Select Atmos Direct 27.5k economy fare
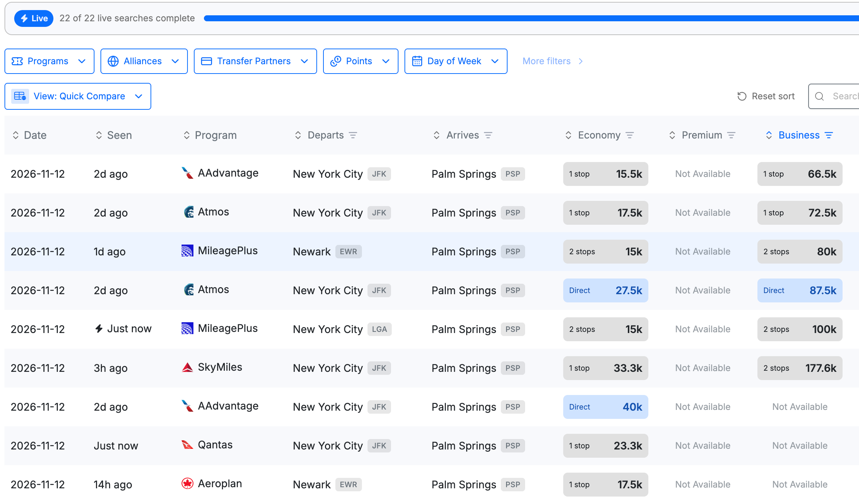Viewport: 859px width, 504px height. click(606, 290)
